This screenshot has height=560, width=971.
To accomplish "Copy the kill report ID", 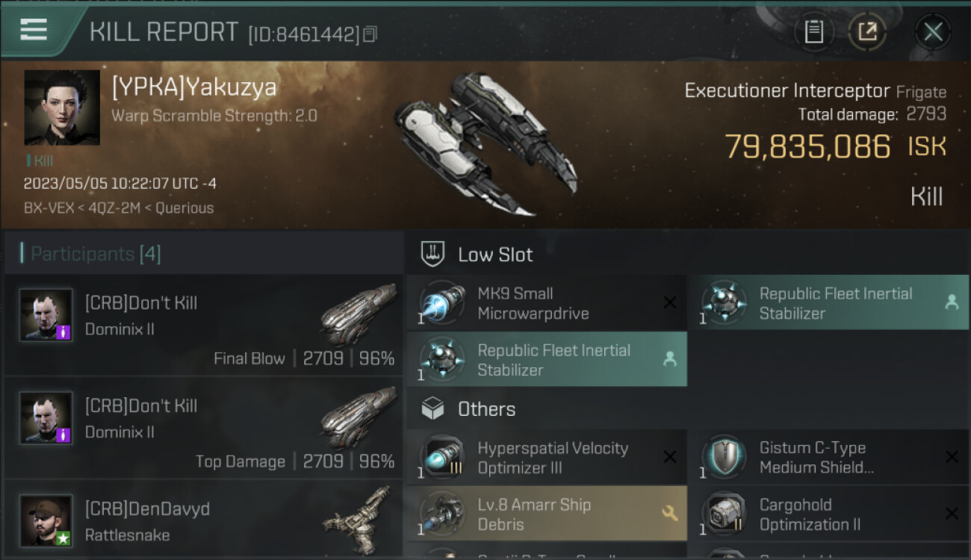I will coord(370,34).
